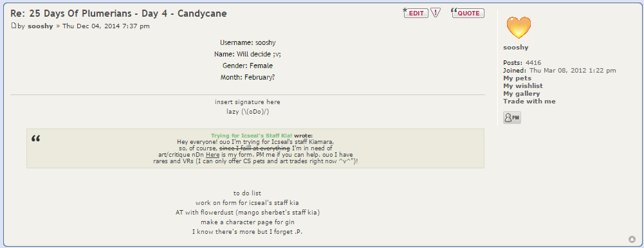Click 'Joined: Thu Mar 08, 2012' stat

(x=559, y=71)
